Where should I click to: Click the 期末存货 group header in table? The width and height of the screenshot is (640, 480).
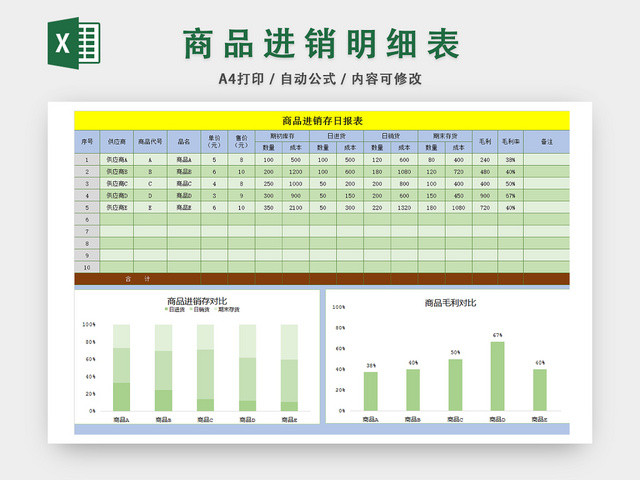445,136
